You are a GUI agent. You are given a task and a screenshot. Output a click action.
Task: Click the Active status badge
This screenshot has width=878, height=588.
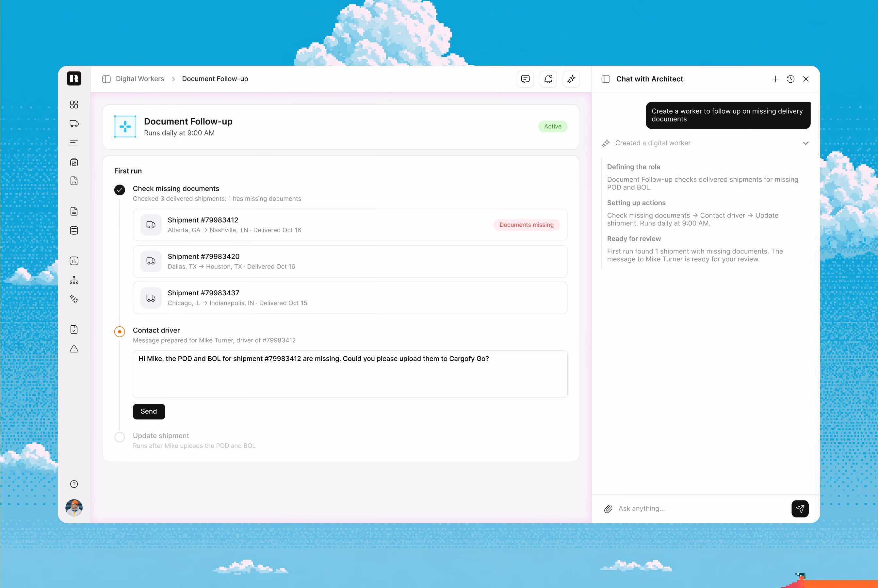click(553, 127)
